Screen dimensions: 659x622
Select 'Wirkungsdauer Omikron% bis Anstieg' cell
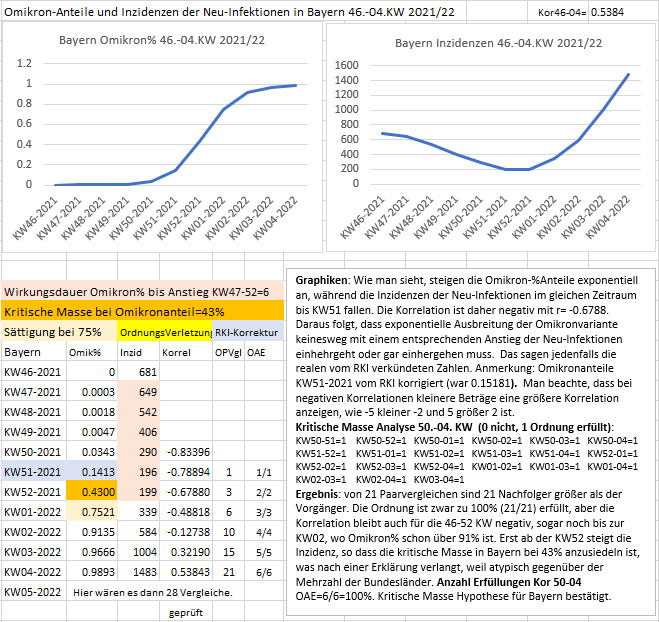coord(142,292)
